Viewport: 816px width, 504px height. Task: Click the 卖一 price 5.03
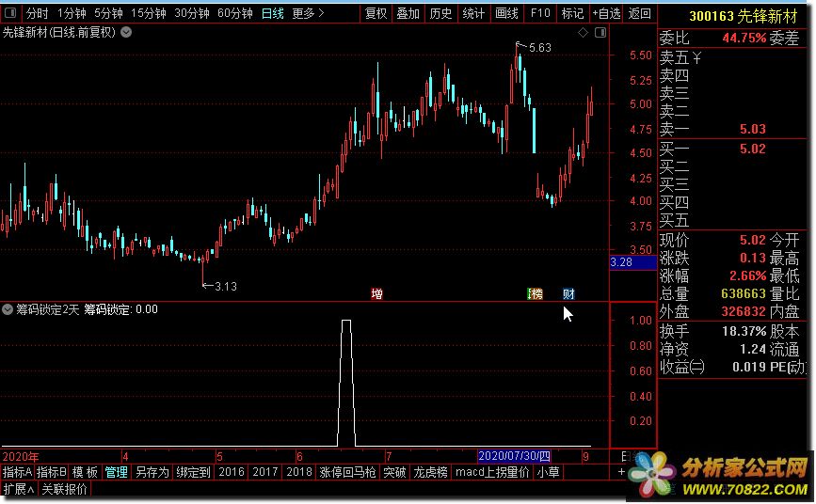(x=753, y=129)
